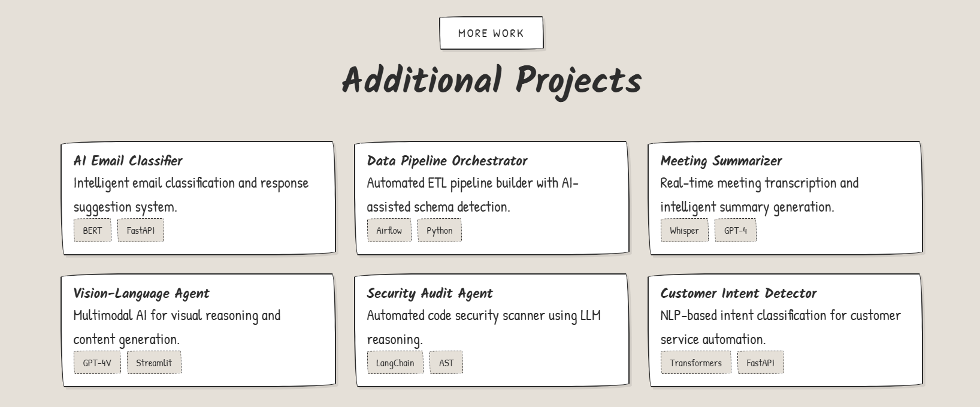The image size is (980, 407).
Task: Click the GPT-4V tag
Action: point(97,363)
